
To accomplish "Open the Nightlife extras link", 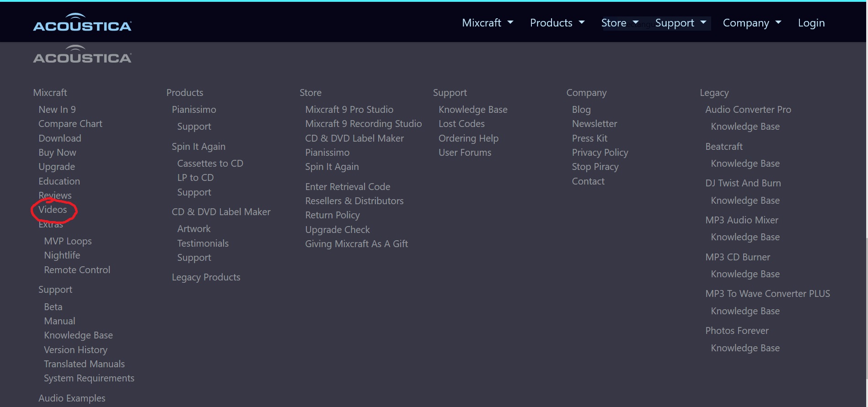I will pyautogui.click(x=62, y=255).
